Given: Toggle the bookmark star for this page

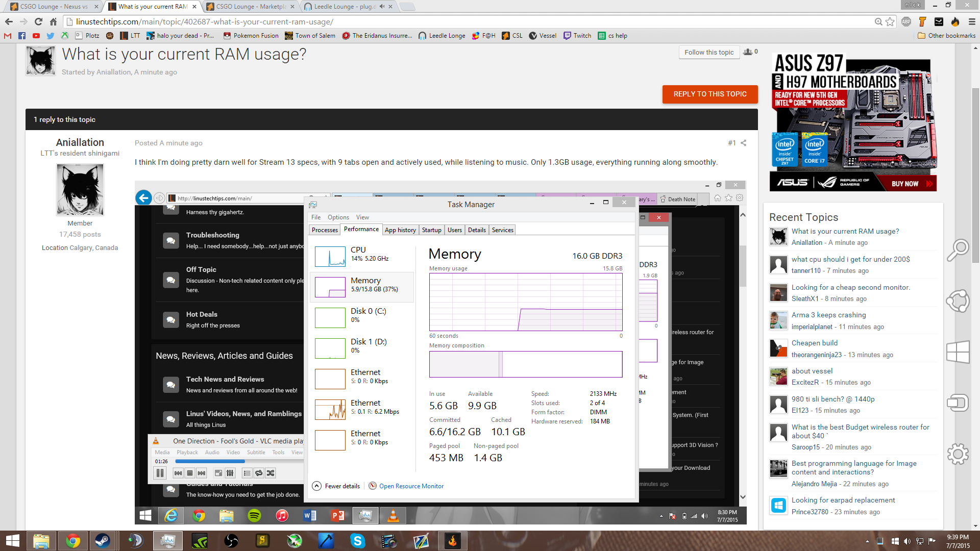Looking at the screenshot, I should (x=890, y=21).
